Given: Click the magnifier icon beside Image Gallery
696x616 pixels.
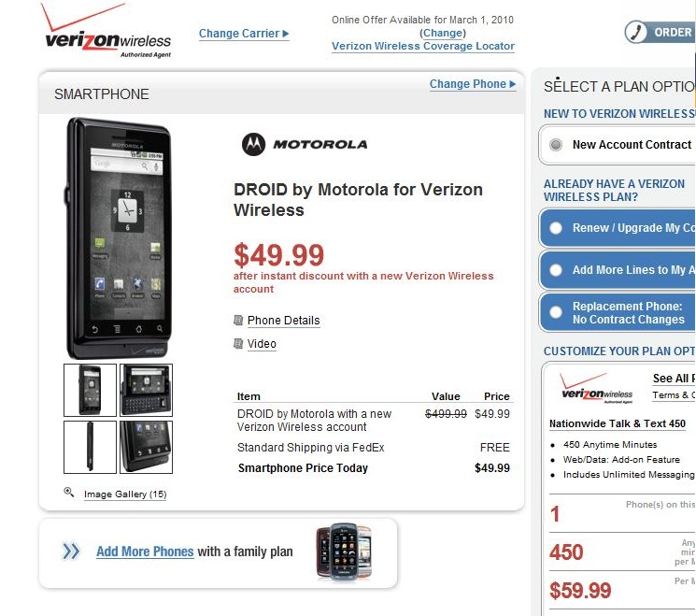Looking at the screenshot, I should point(69,493).
